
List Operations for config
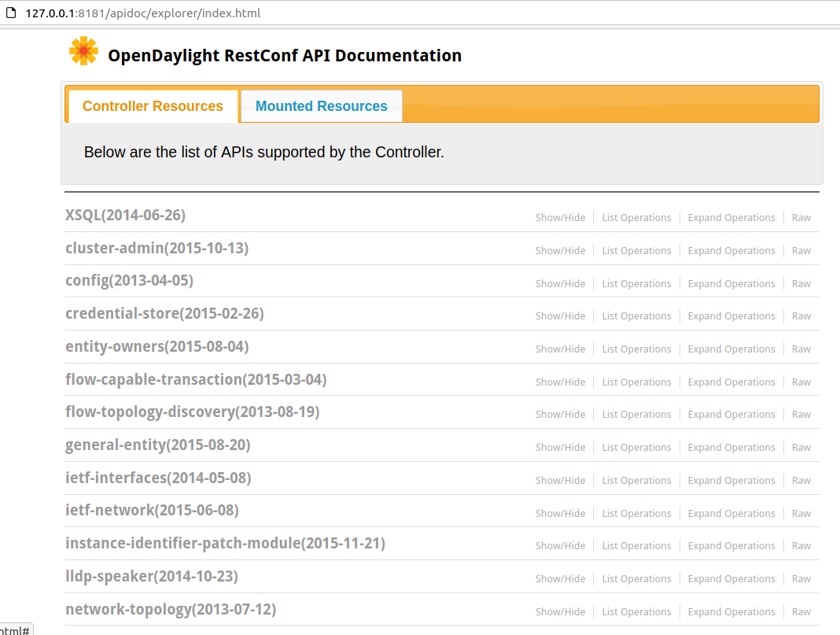tap(636, 283)
